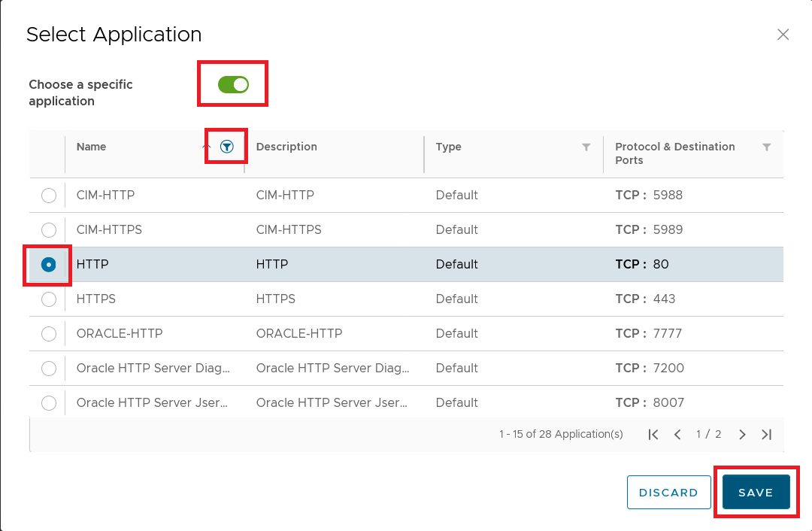Open the Type column filter icon
Viewport: 812px width, 531px height.
586,147
